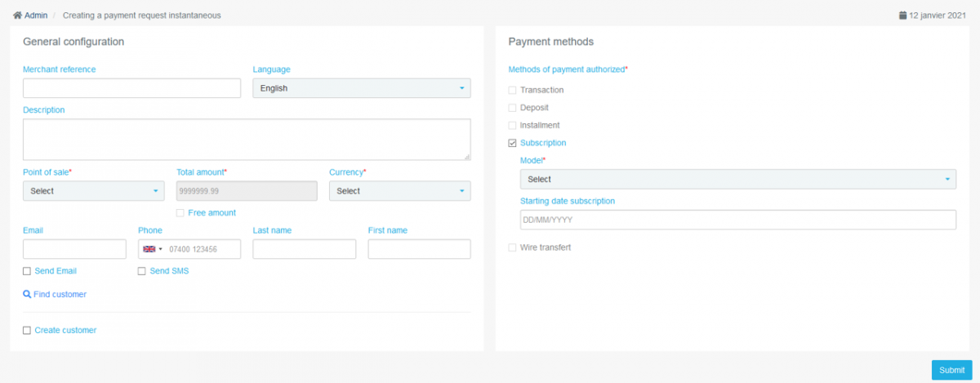Focus the Merchant reference input field
Screen dimensions: 980x383
[x=131, y=88]
